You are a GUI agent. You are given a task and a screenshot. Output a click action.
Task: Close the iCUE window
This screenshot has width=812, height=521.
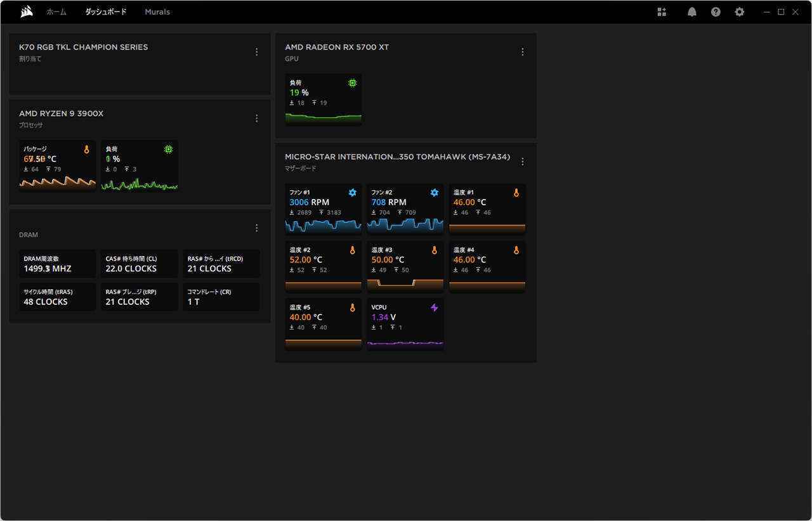coord(796,12)
